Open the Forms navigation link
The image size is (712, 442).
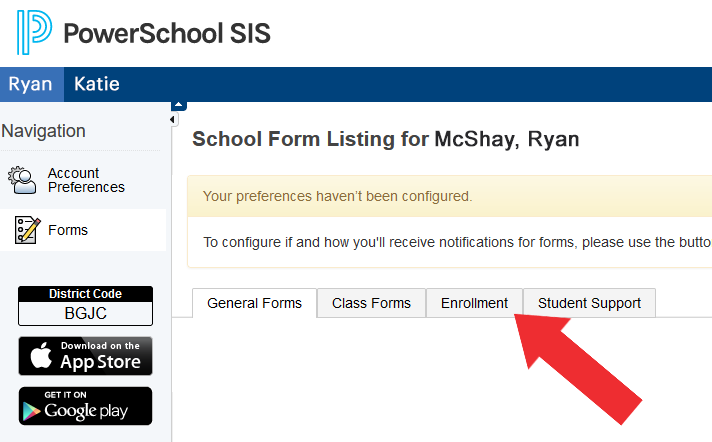click(68, 230)
